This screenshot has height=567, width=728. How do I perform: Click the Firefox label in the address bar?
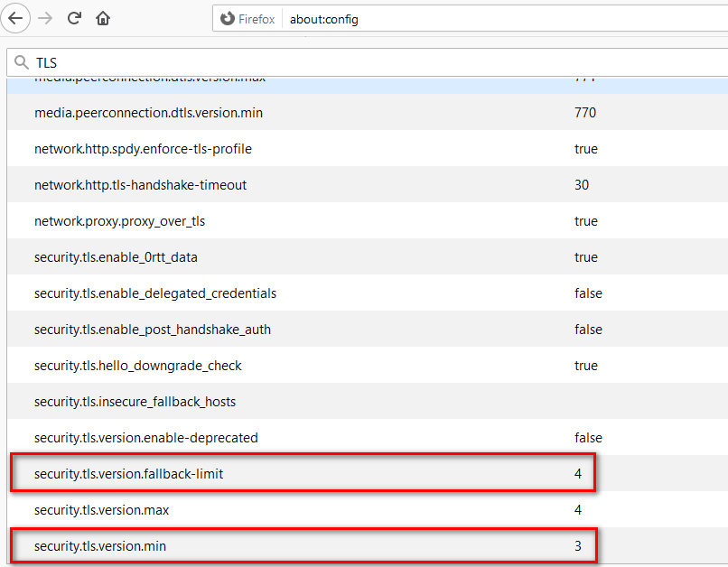pos(257,19)
